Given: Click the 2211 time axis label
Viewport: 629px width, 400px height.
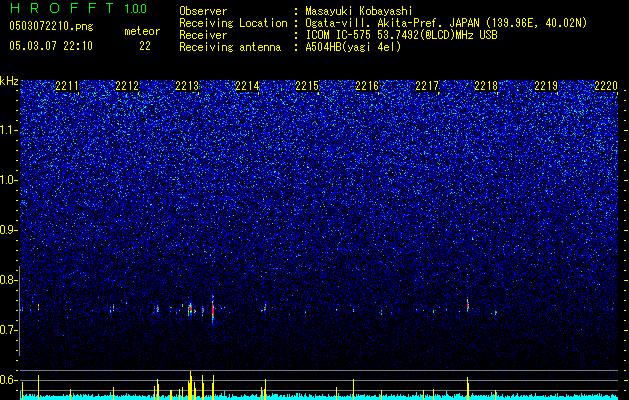Looking at the screenshot, I should [67, 86].
